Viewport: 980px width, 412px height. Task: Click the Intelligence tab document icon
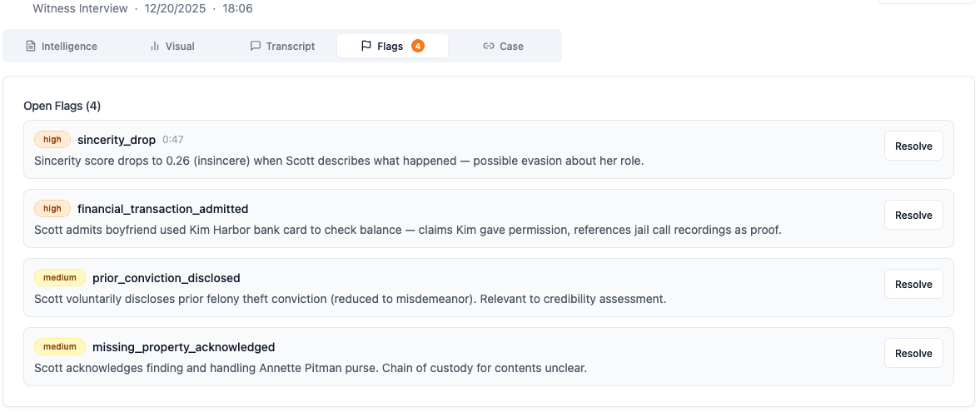pos(31,47)
